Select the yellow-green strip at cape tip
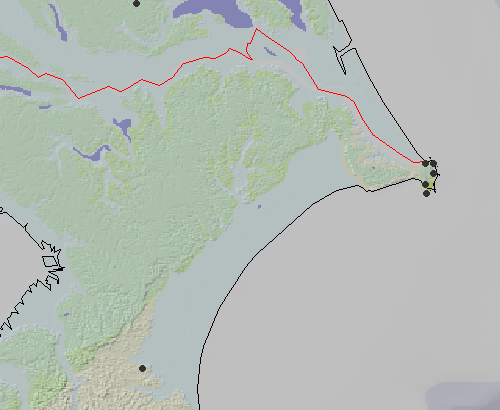Image resolution: width=500 pixels, height=410 pixels. pos(431,184)
